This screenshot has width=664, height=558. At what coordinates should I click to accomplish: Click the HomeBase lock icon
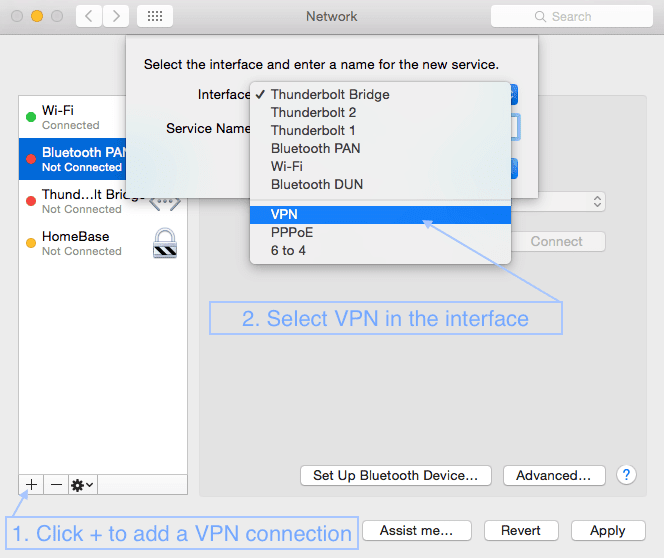(165, 243)
